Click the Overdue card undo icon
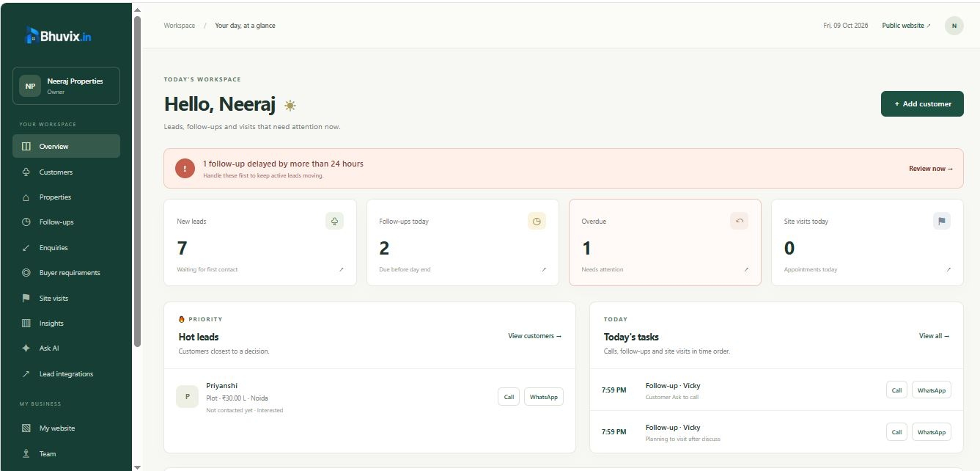Image resolution: width=980 pixels, height=471 pixels. 739,221
